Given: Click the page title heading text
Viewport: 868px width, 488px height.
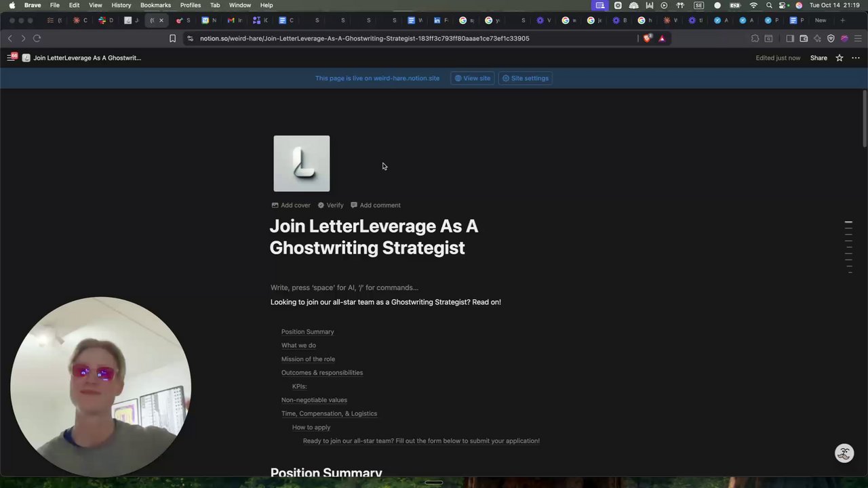Looking at the screenshot, I should pyautogui.click(x=374, y=237).
